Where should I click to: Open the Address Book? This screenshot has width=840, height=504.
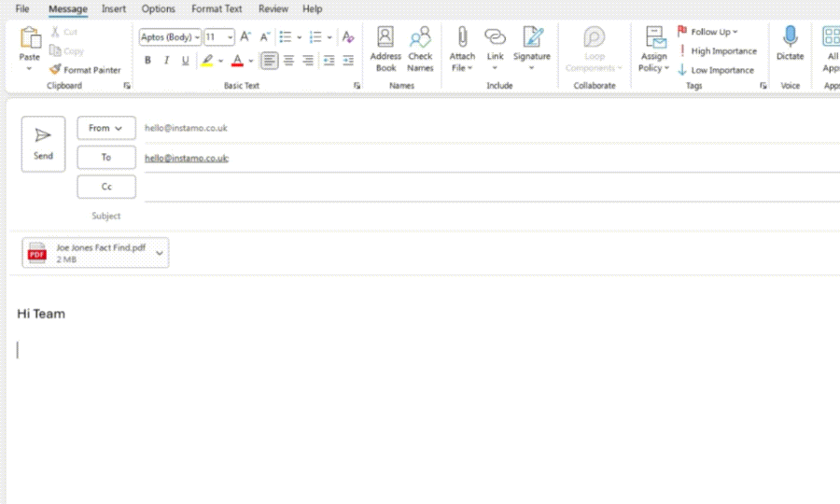[x=385, y=49]
